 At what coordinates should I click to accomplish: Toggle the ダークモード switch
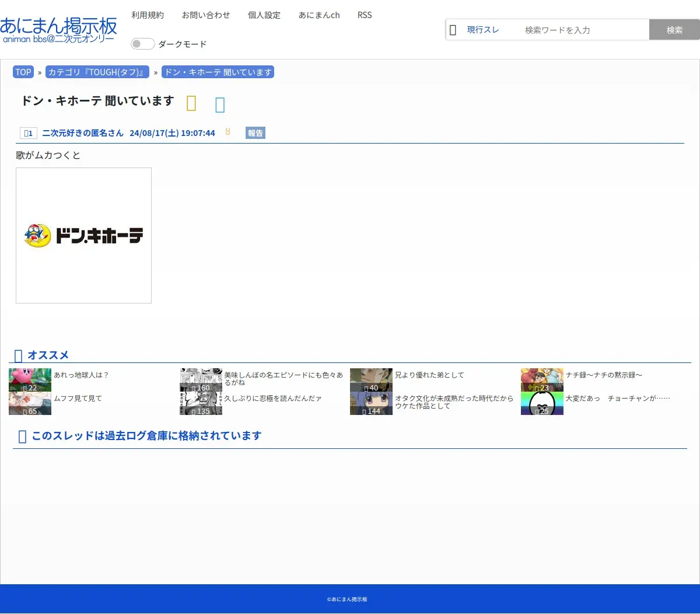143,44
